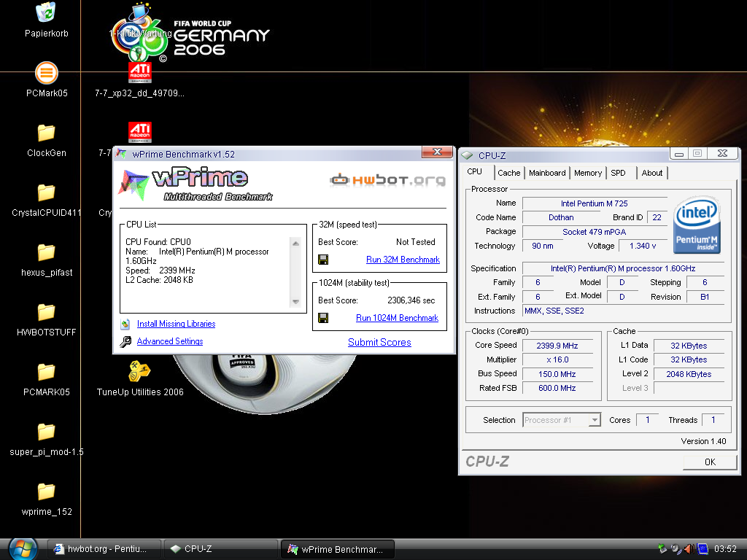Switch to the About tab in CPU-Z

[651, 173]
